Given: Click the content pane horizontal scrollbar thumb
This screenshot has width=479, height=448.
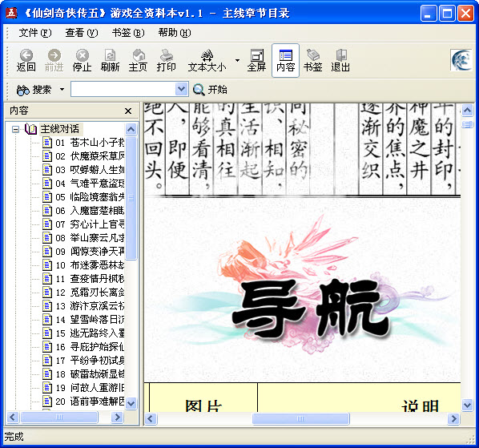Looking at the screenshot, I should (300, 418).
